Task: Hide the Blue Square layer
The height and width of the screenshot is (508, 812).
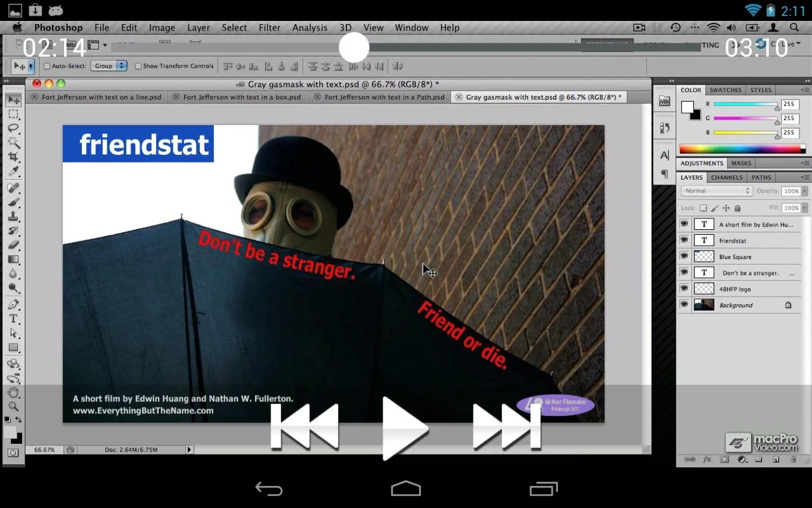Action: coord(684,257)
